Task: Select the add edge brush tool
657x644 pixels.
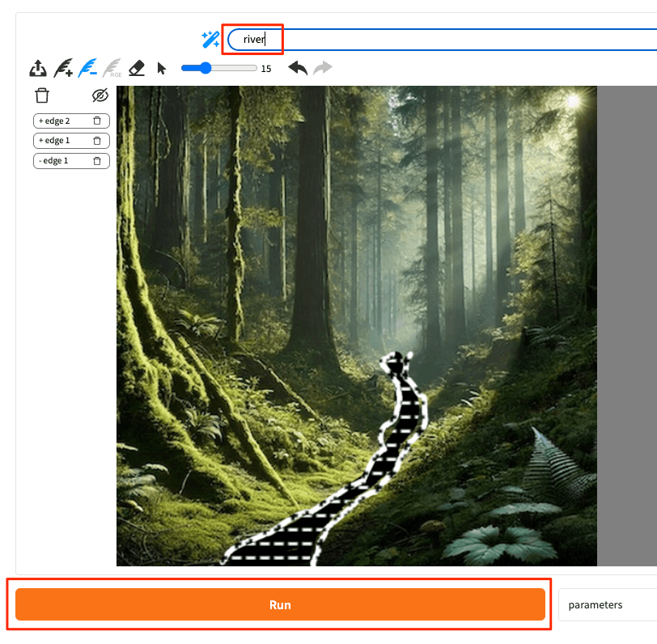Action: point(63,68)
